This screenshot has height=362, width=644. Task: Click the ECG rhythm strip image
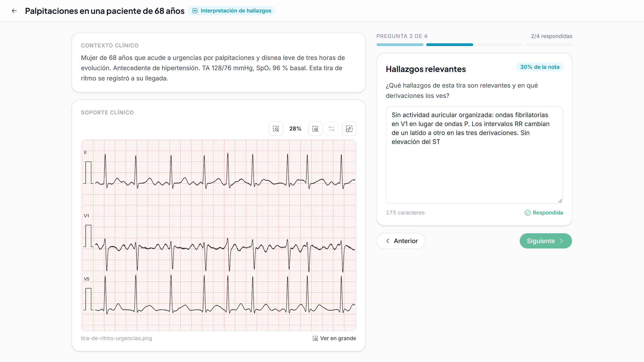tap(218, 235)
